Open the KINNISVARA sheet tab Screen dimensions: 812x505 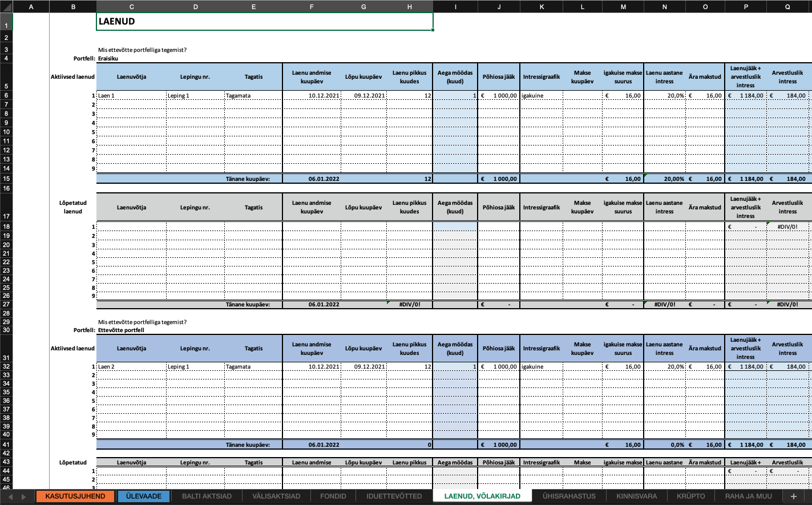point(636,496)
